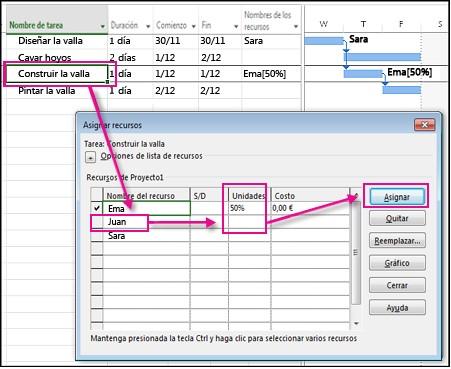Click the Gantt bar labeled Ema[50%]
The height and width of the screenshot is (369, 451).
363,74
